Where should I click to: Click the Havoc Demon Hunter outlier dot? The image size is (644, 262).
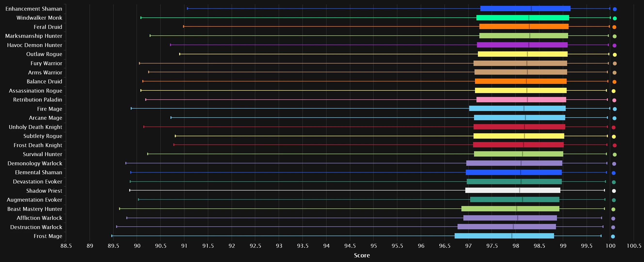tap(614, 46)
